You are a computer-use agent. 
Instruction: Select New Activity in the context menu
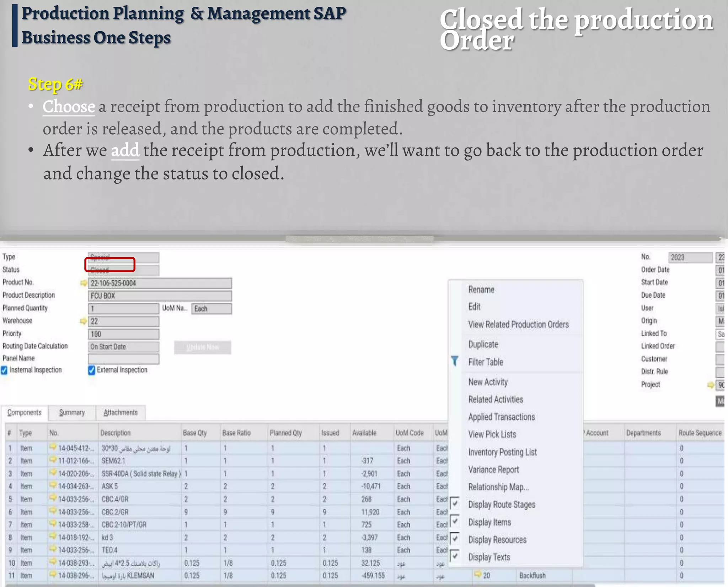point(488,382)
